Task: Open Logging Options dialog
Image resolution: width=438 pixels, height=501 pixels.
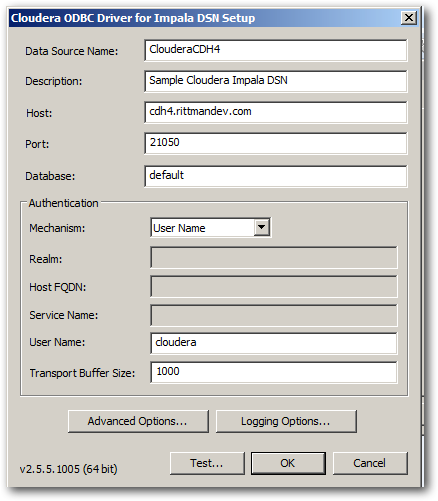Action: [x=286, y=421]
